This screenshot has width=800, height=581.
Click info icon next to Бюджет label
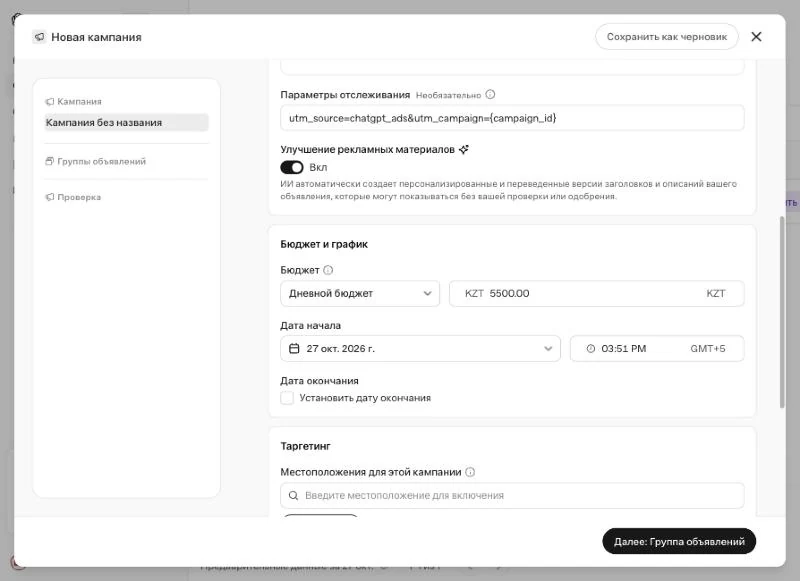[329, 270]
